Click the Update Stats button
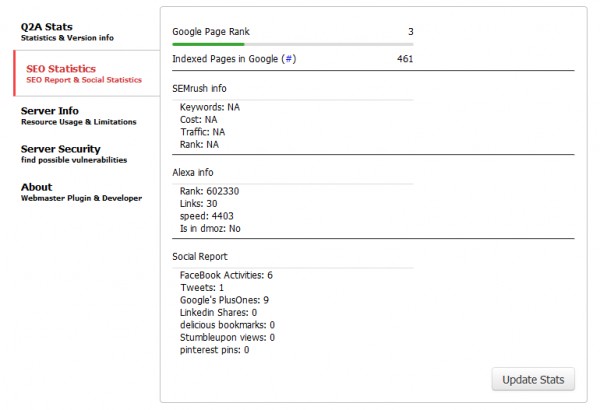Viewport: 600px width, 410px height. pos(533,380)
